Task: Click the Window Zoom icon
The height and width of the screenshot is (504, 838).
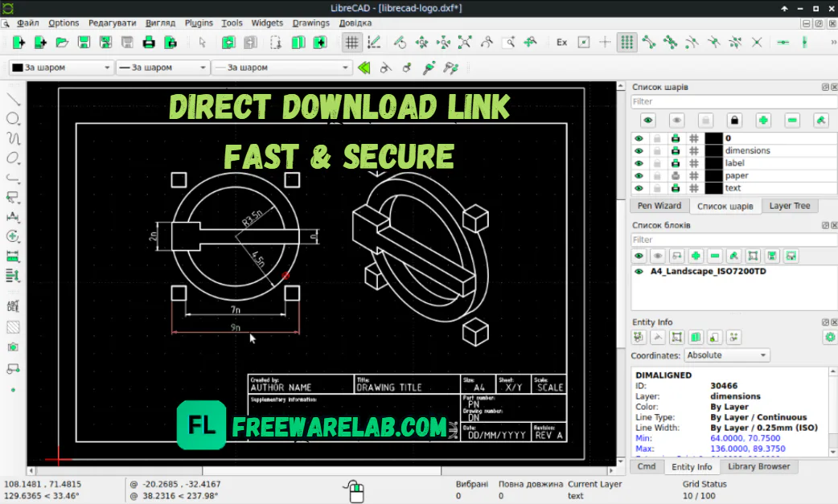Action: (x=508, y=42)
